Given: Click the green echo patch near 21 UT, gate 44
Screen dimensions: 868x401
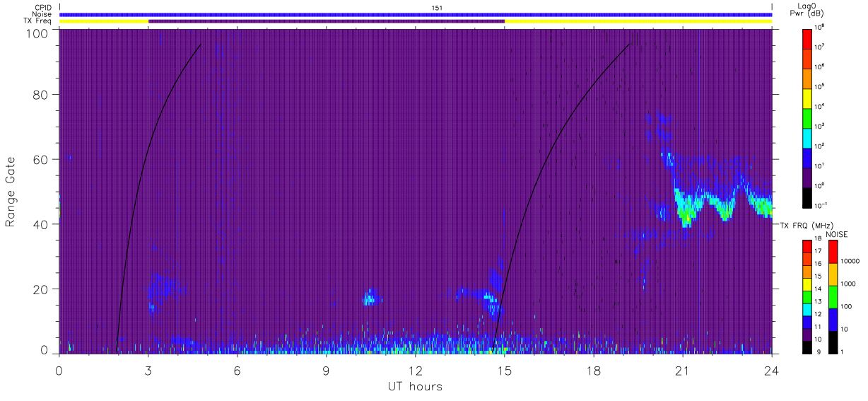Looking at the screenshot, I should click(685, 211).
